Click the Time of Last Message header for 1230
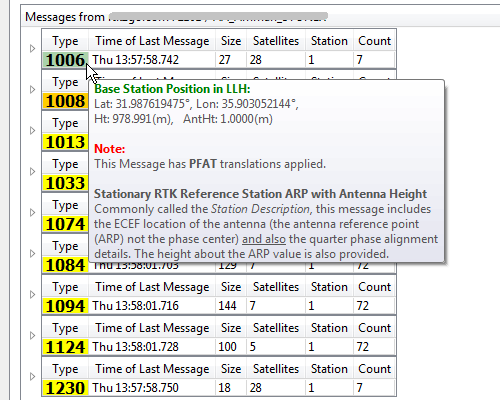Viewport: 500px width, 400px height. [x=152, y=369]
